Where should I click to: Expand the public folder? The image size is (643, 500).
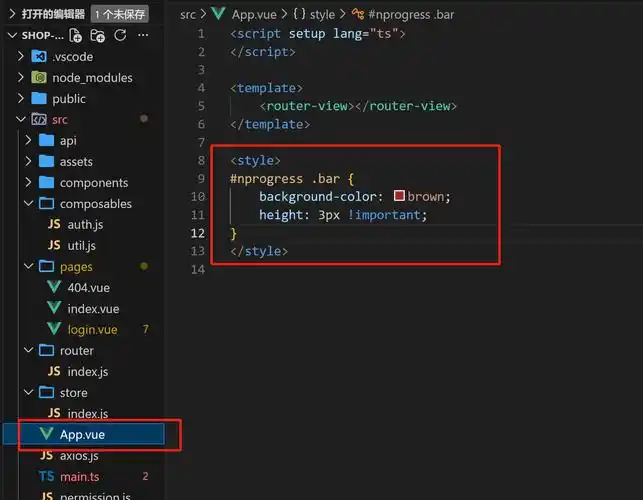[x=21, y=98]
